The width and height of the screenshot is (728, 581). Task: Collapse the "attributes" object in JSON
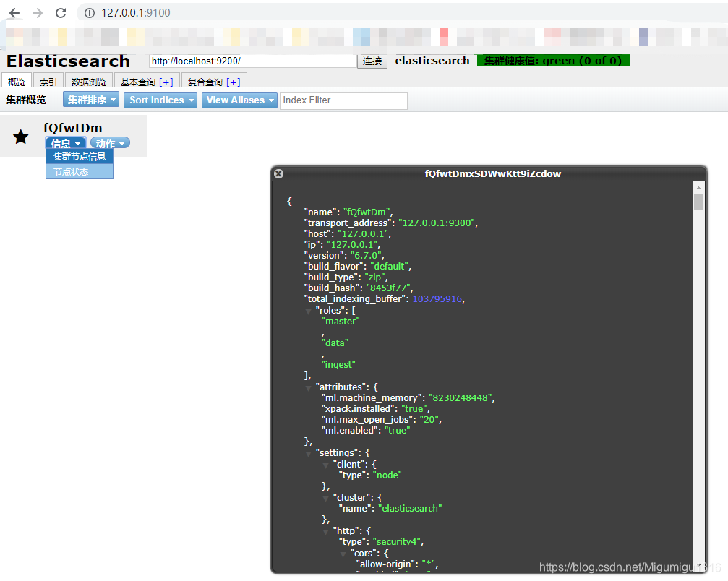point(308,387)
